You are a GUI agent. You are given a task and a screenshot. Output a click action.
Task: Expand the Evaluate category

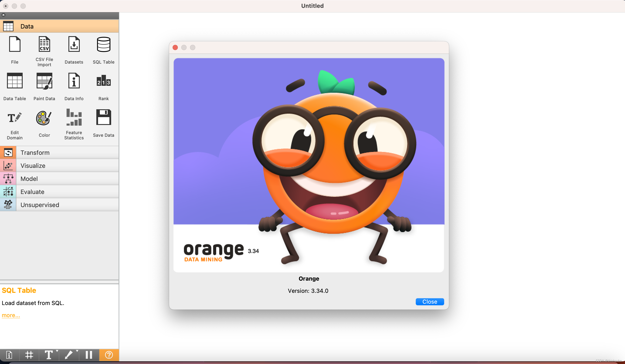pos(59,192)
